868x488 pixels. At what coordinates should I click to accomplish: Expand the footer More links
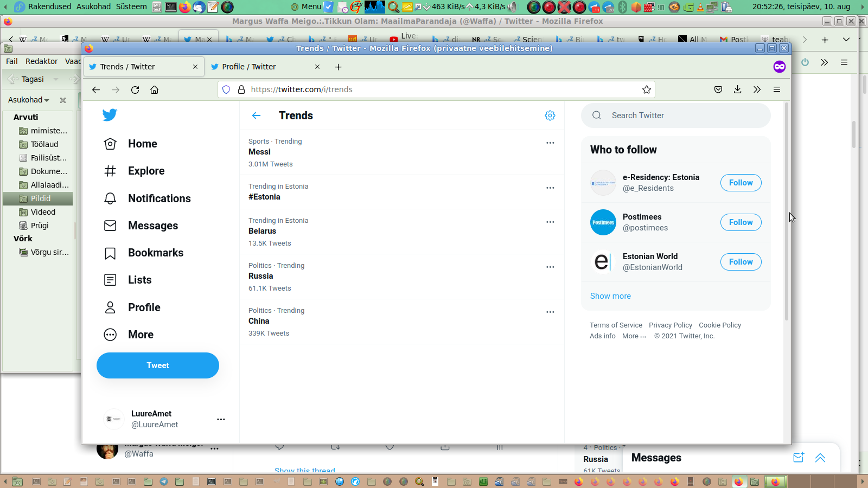(634, 336)
